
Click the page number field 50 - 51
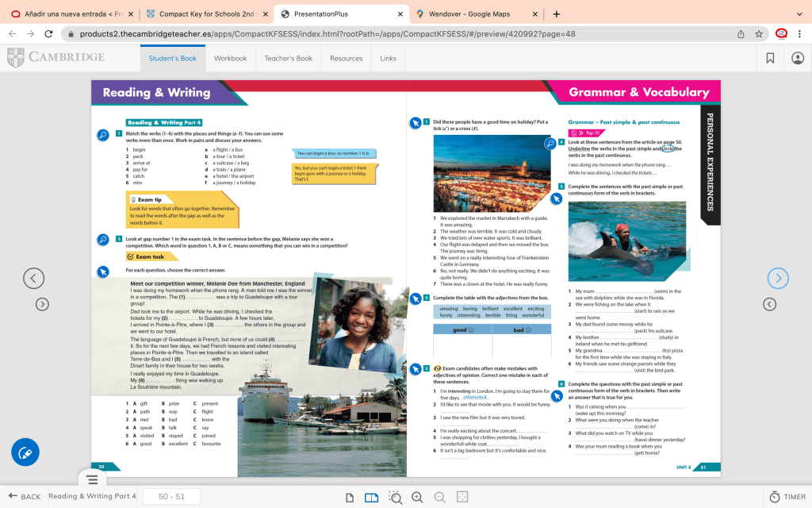pos(171,497)
